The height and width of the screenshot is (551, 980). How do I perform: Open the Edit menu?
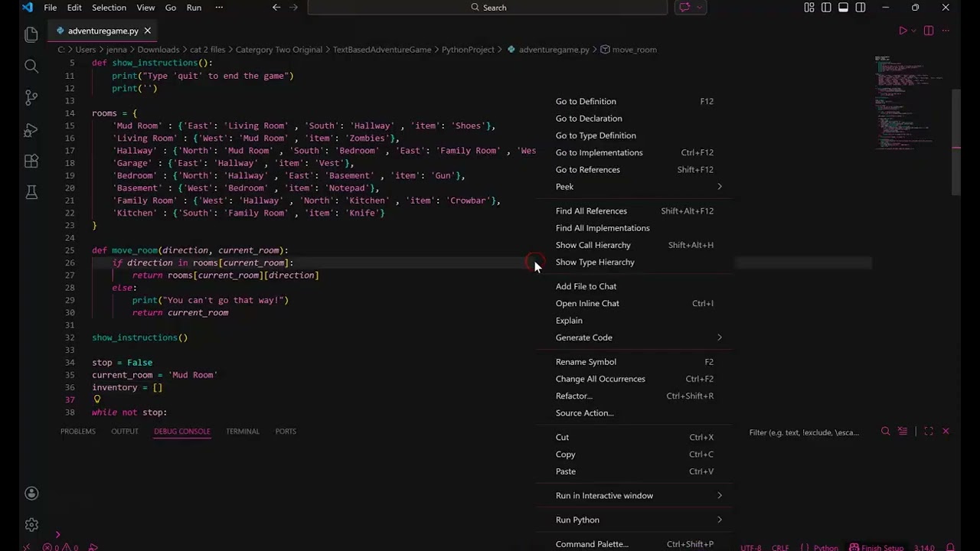(x=74, y=8)
